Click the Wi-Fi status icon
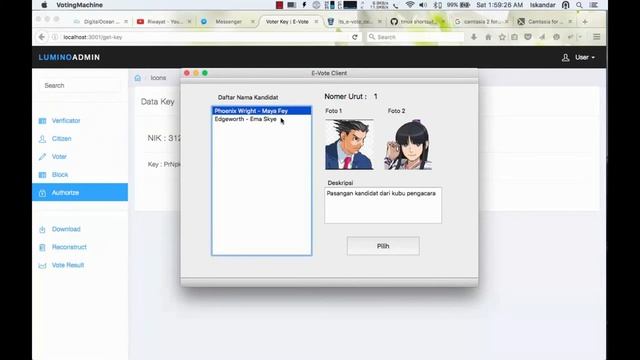 [x=410, y=5]
